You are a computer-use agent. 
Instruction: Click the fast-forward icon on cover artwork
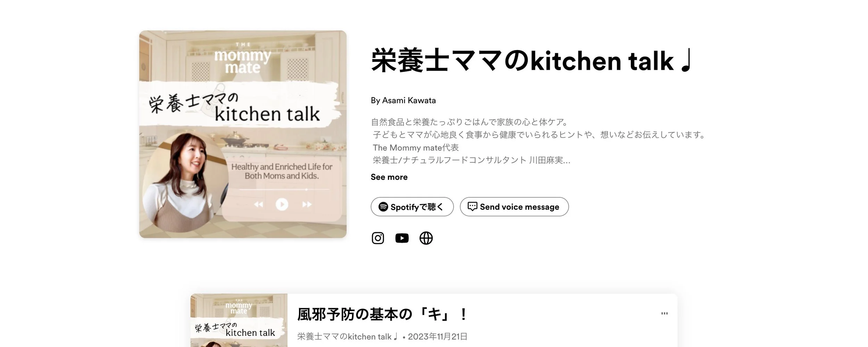(x=307, y=204)
